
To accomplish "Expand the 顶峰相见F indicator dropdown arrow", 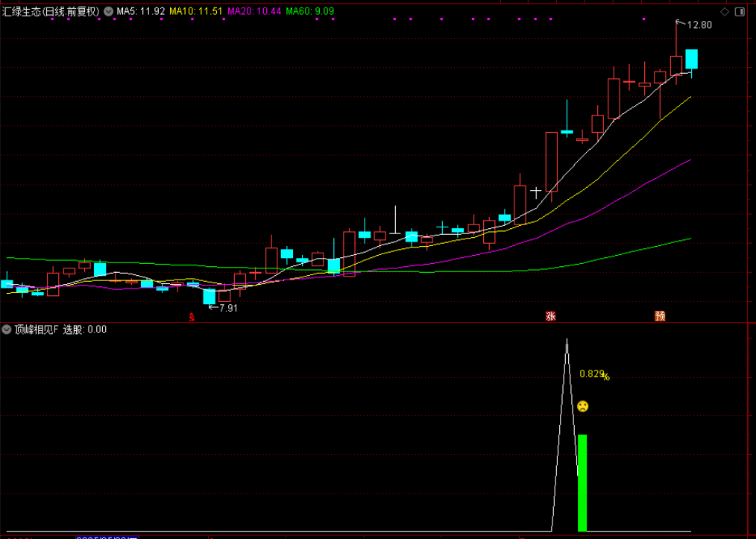I will 7,330.
